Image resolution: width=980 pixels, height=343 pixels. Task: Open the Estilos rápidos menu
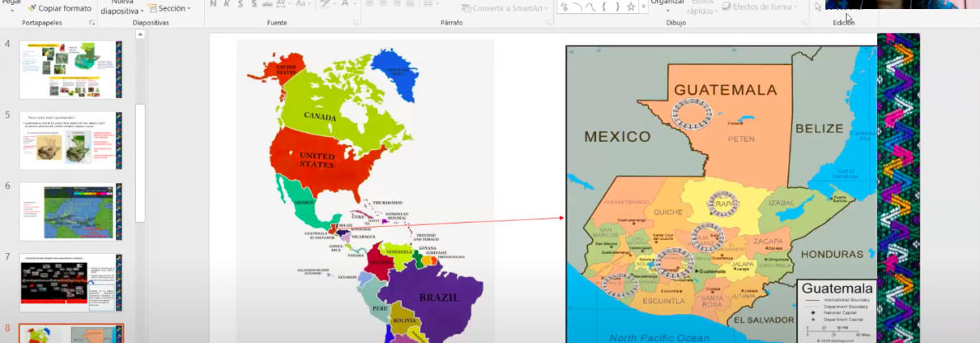(x=701, y=7)
